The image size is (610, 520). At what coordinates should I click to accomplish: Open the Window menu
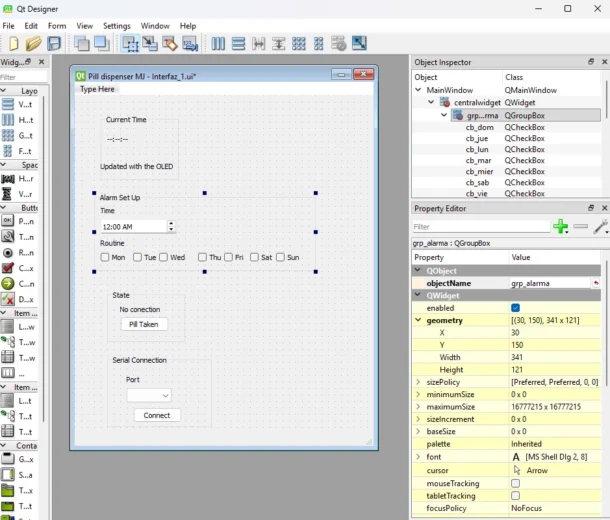[x=155, y=26]
